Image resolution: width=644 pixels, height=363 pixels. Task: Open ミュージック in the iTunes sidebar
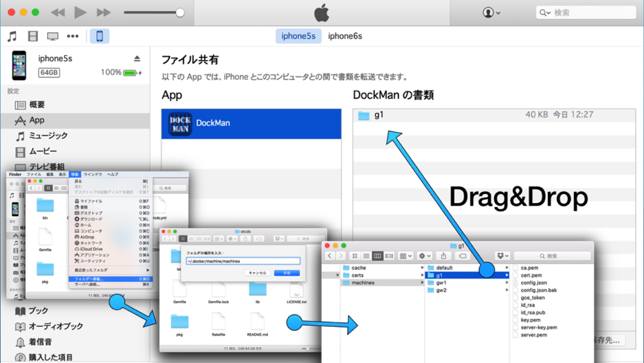75,135
